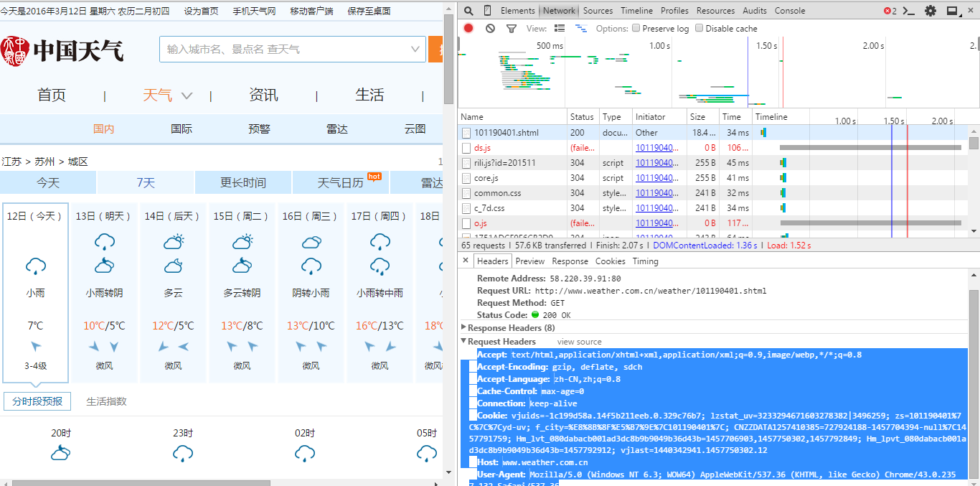This screenshot has width=980, height=486.
Task: Sort requests by Status column header
Action: pyautogui.click(x=583, y=117)
